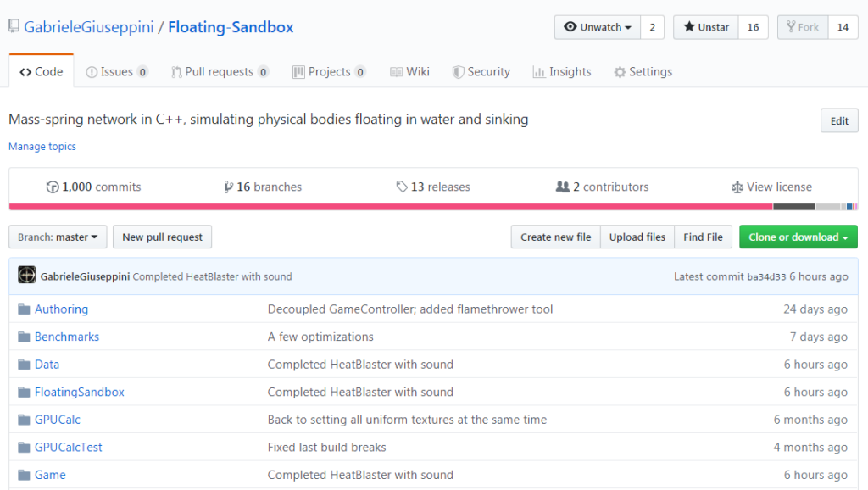The image size is (868, 490).
Task: Click the New pull request button
Action: tap(162, 237)
